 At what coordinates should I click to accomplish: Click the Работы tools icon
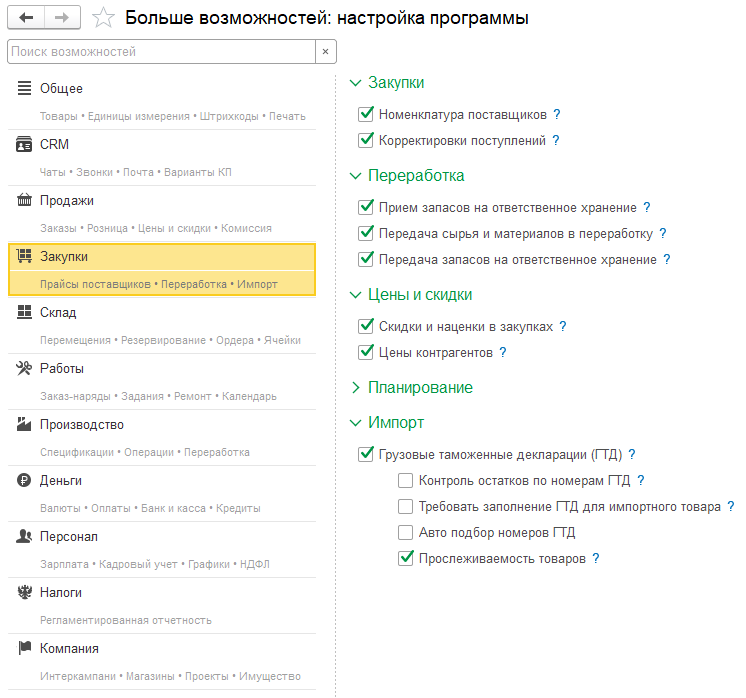24,368
